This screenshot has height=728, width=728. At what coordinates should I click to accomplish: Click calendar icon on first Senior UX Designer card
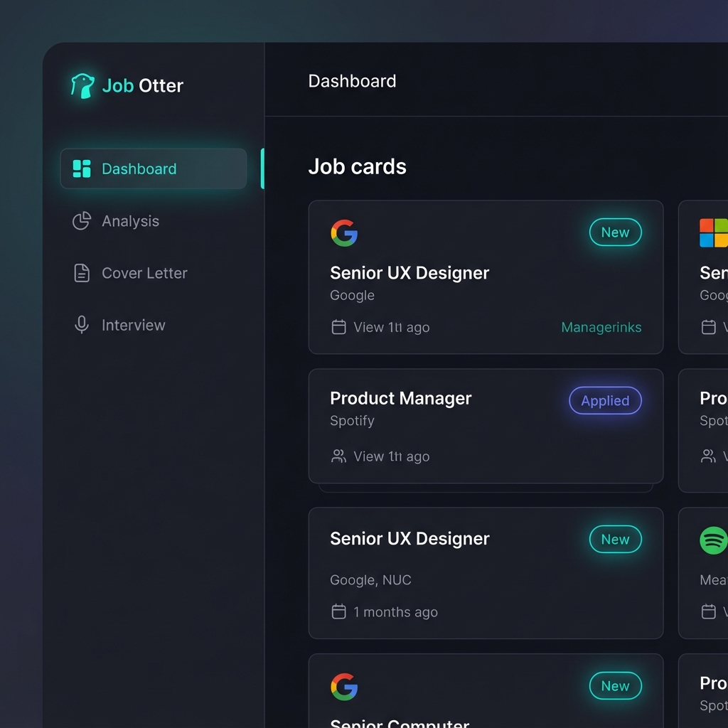coord(338,328)
